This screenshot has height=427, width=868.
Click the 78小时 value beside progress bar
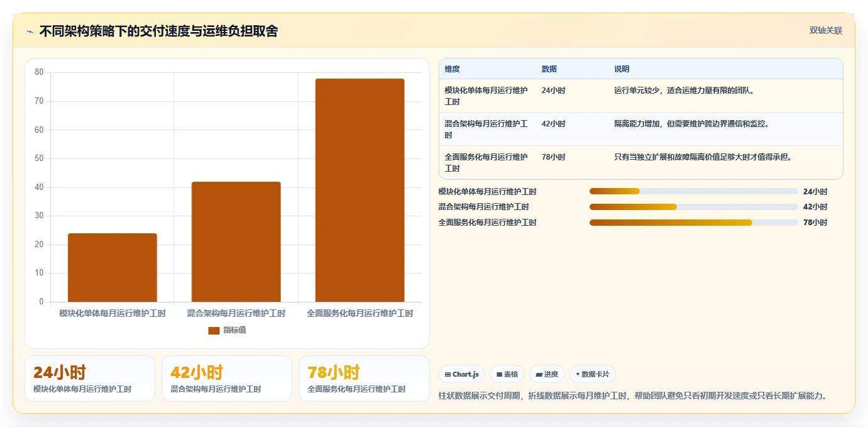click(815, 223)
